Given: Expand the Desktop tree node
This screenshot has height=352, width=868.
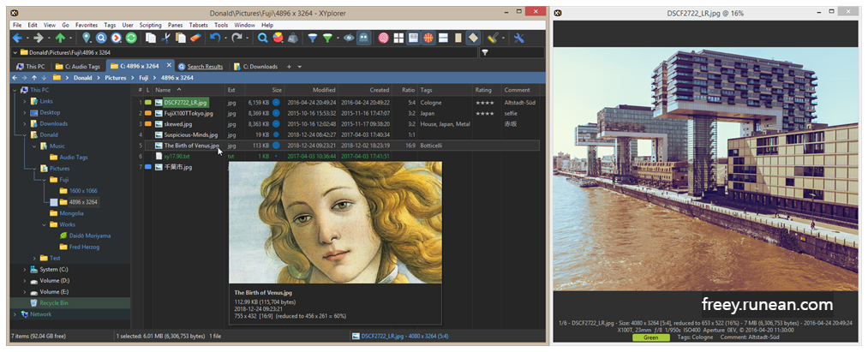Looking at the screenshot, I should 25,112.
